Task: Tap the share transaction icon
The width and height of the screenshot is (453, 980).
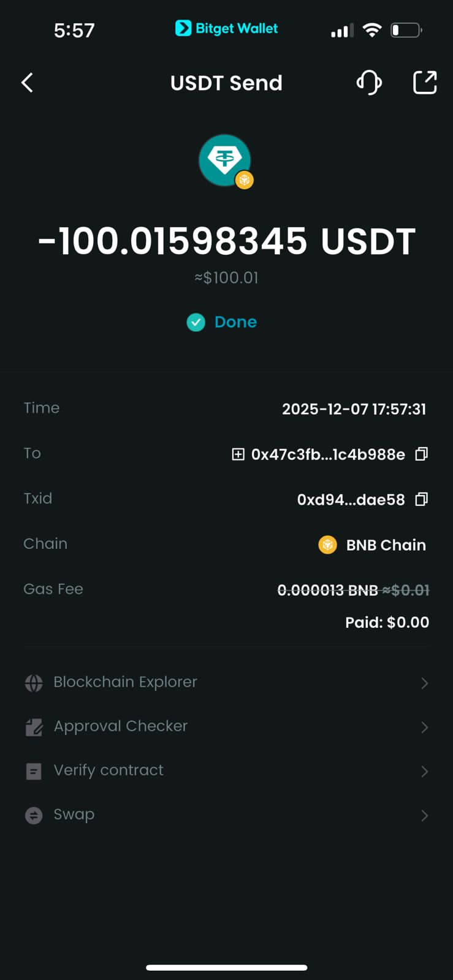Action: point(424,83)
